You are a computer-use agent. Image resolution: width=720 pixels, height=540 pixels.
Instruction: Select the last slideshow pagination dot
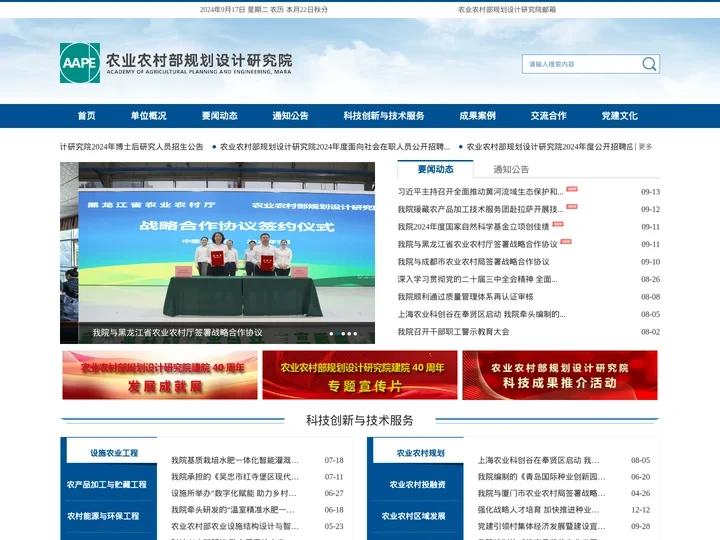355,334
